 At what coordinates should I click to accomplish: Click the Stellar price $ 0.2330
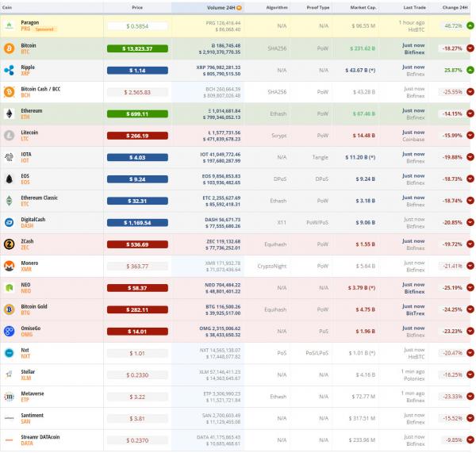137,375
